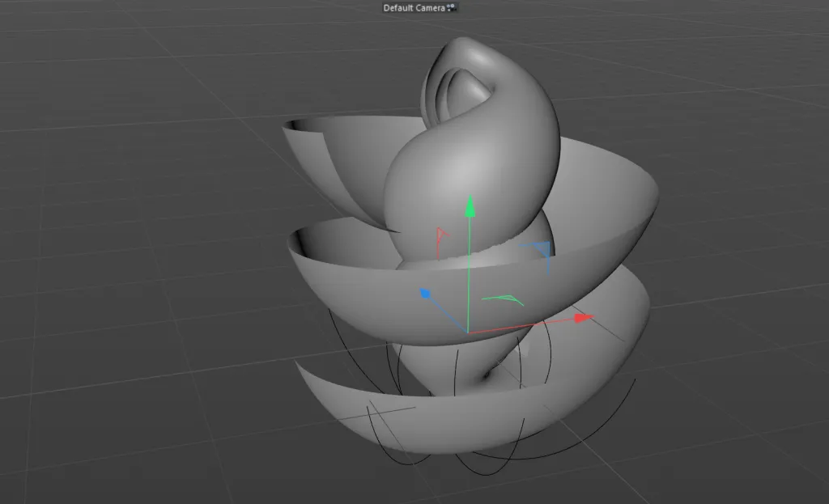Select the twisted shell shape on top

tap(476, 148)
